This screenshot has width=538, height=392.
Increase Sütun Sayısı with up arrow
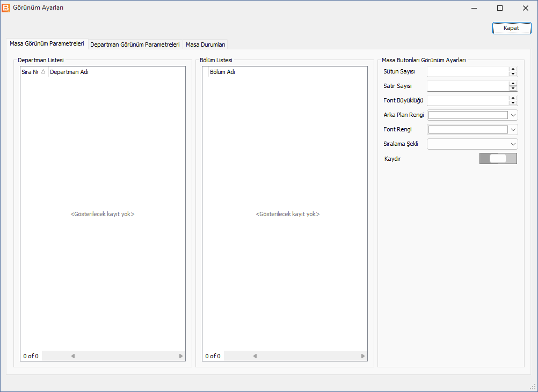pyautogui.click(x=513, y=69)
